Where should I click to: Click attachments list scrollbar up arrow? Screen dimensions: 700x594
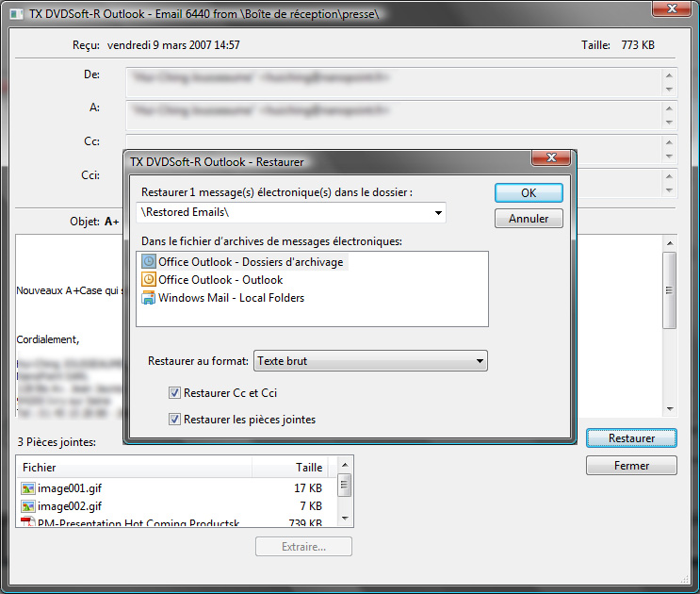tap(345, 465)
